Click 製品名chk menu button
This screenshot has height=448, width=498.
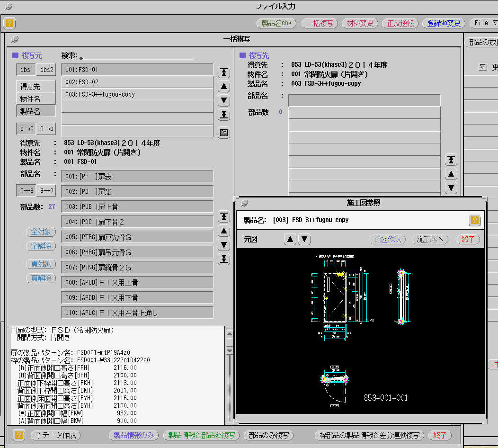tap(276, 23)
